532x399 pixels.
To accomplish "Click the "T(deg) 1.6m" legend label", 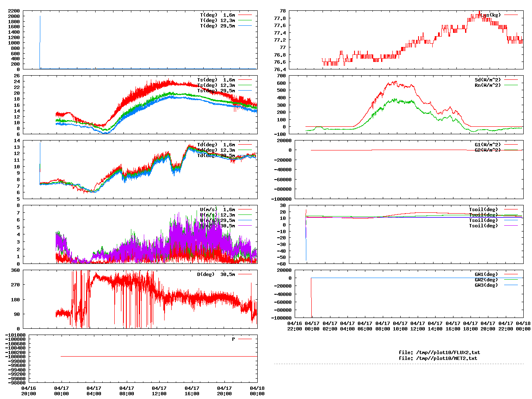I will (217, 15).
